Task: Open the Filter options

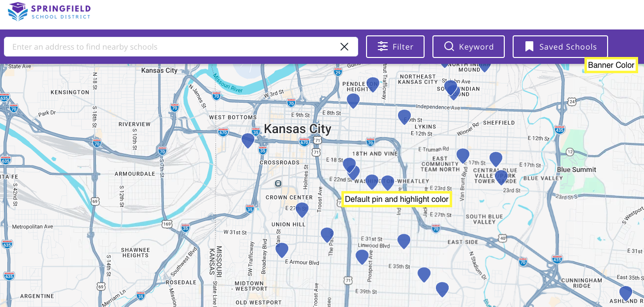Action: pyautogui.click(x=395, y=47)
